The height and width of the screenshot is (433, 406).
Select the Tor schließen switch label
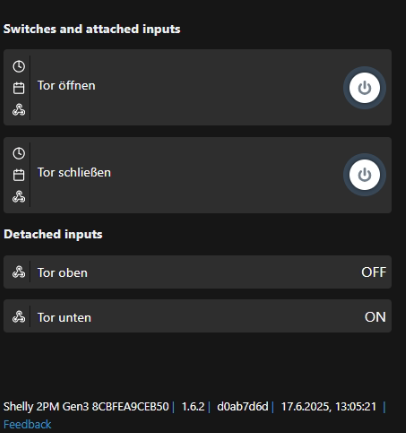[74, 173]
